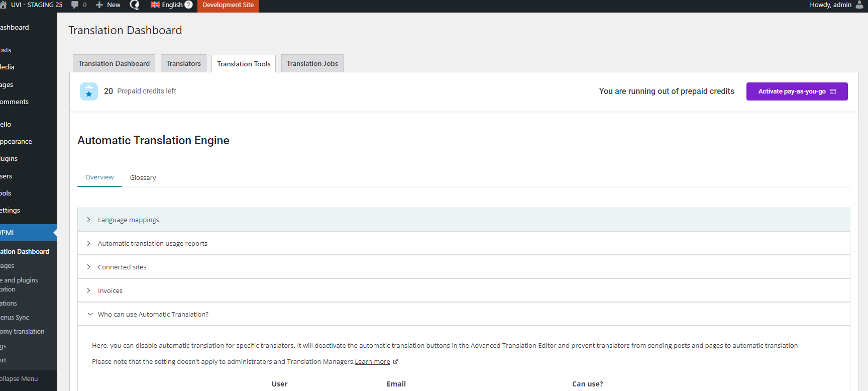This screenshot has height=391, width=868.
Task: Click the Development Site badge
Action: point(228,5)
